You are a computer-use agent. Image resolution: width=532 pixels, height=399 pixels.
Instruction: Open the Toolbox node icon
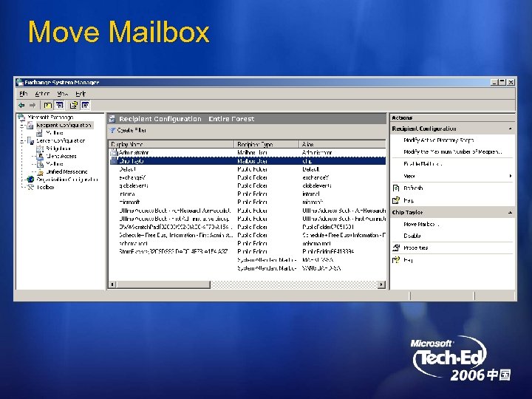tap(30, 187)
